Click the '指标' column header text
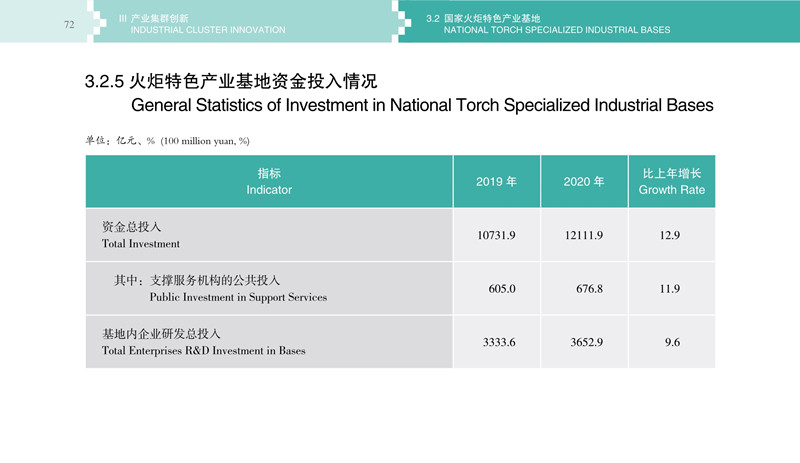Viewport: 800px width, 463px height. point(269,174)
